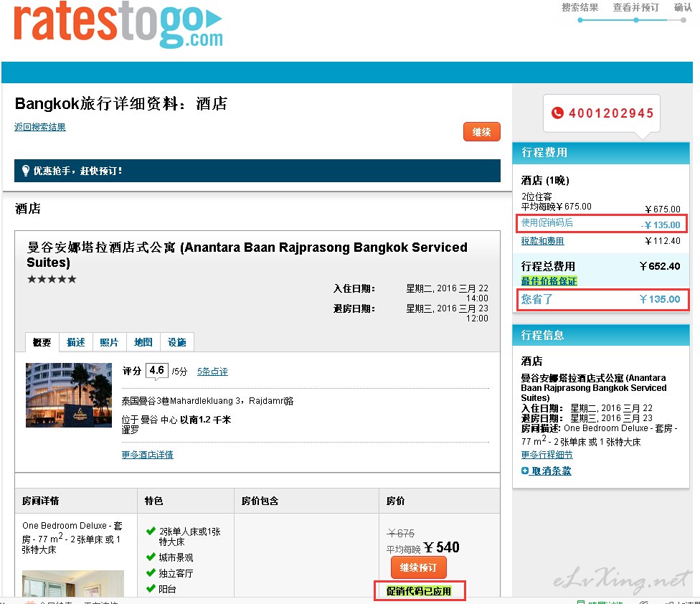Click the 退房日期 label in the main panel

coord(354,309)
